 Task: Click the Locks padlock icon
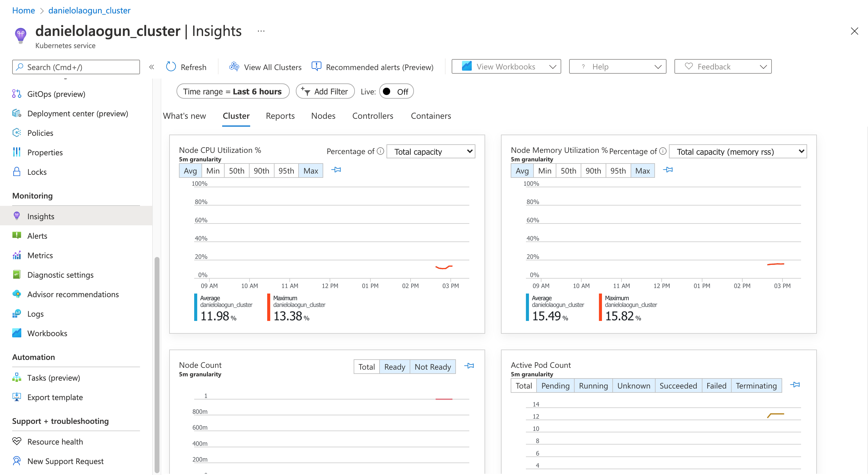16,172
